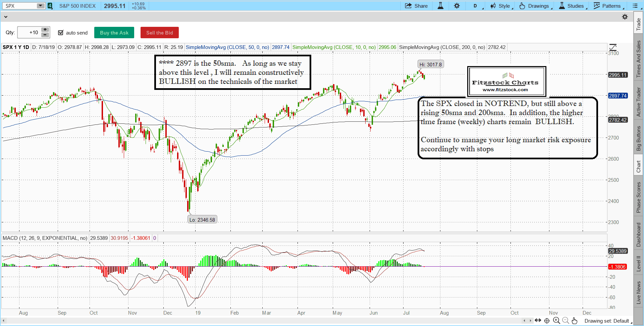Viewport: 644px width, 326px height.
Task: Open the SPX symbol dropdown
Action: point(41,6)
